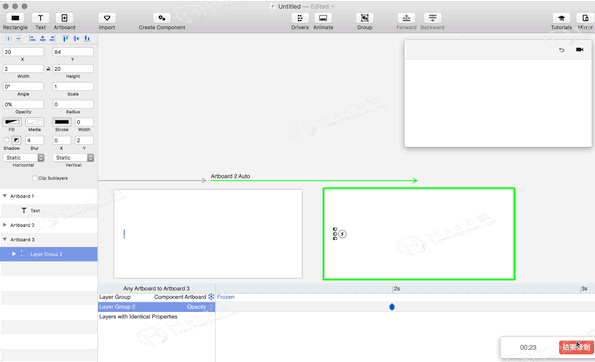Select the green-outlined Artboard 3 on canvas
This screenshot has height=362, width=595.
(419, 234)
